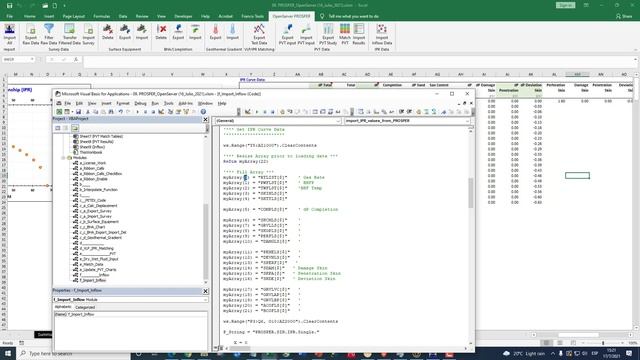Click Export Raw Data in Survey Data

(x=31, y=34)
